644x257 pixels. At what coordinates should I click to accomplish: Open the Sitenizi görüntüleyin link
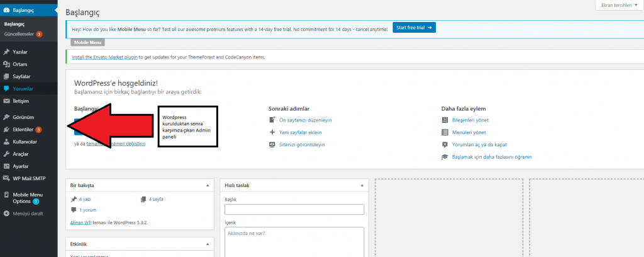click(302, 145)
